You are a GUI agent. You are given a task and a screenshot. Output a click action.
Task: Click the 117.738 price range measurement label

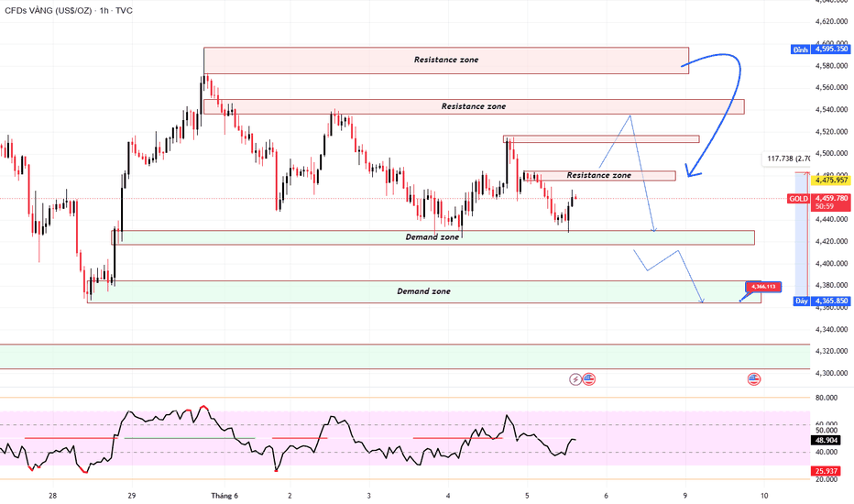786,159
